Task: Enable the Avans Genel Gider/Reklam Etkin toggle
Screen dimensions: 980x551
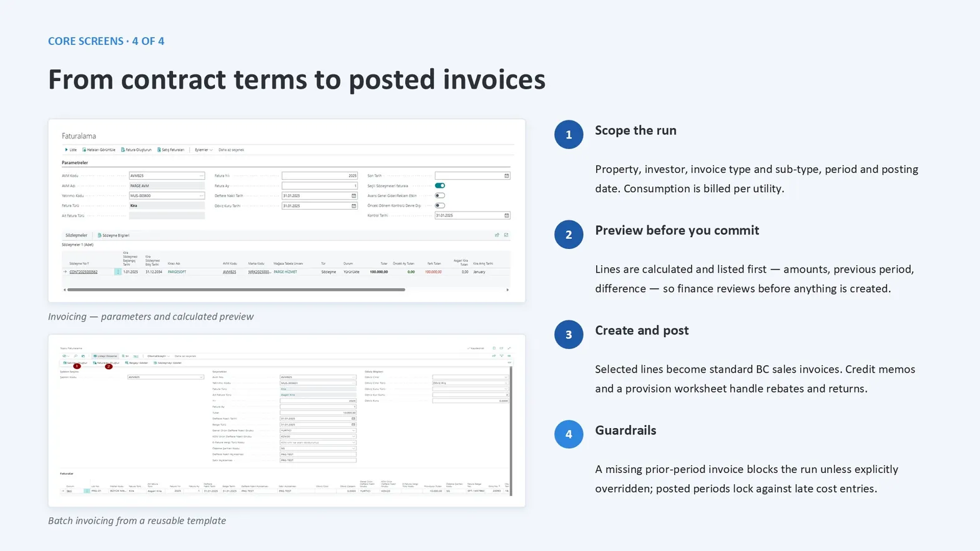Action: pos(440,196)
